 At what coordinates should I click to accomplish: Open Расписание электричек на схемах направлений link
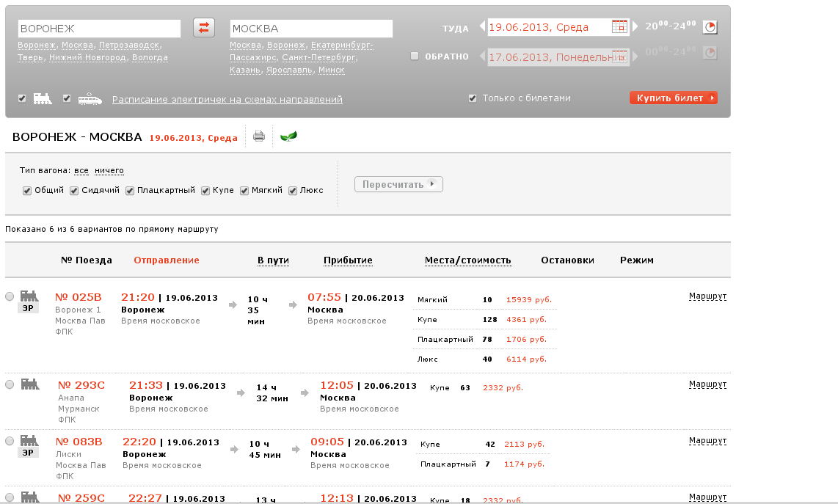tap(227, 100)
